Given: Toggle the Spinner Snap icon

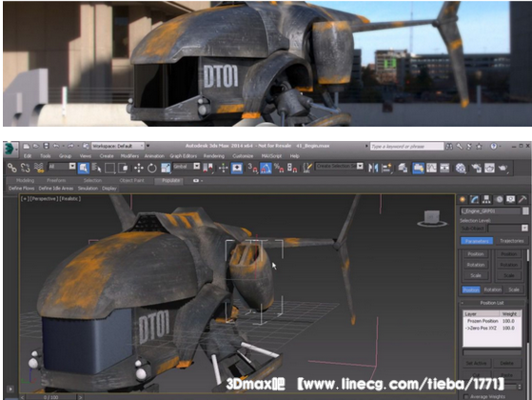Looking at the screenshot, I should tap(292, 168).
